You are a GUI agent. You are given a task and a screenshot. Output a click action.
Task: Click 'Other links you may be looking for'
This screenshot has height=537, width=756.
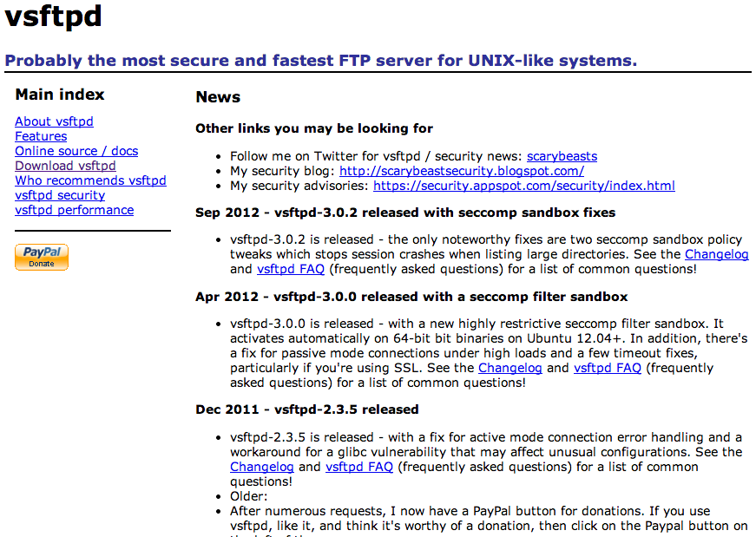[314, 128]
